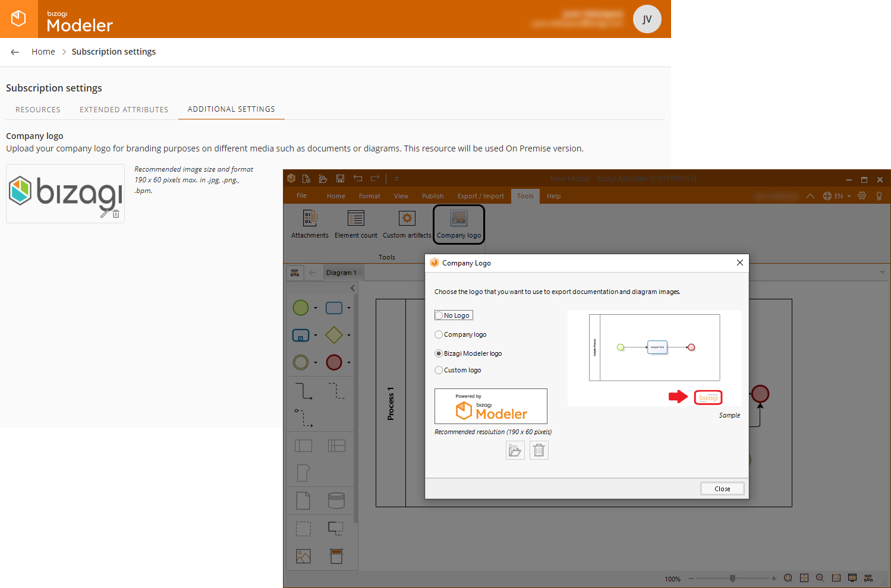The height and width of the screenshot is (588, 891).
Task: Click Undo arrow in Modeler title bar
Action: coord(358,178)
